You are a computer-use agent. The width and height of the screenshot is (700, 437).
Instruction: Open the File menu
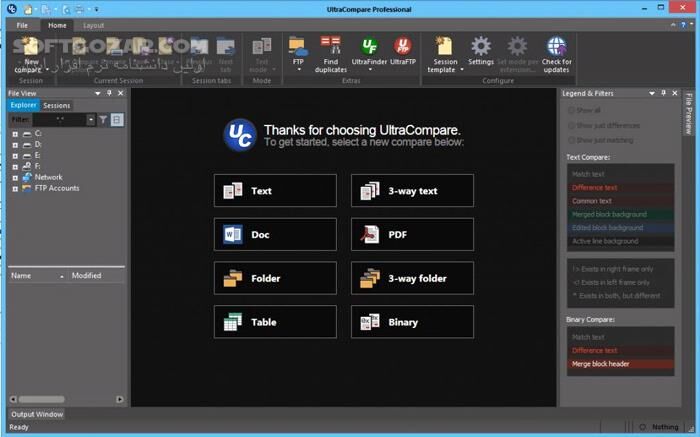[x=22, y=25]
